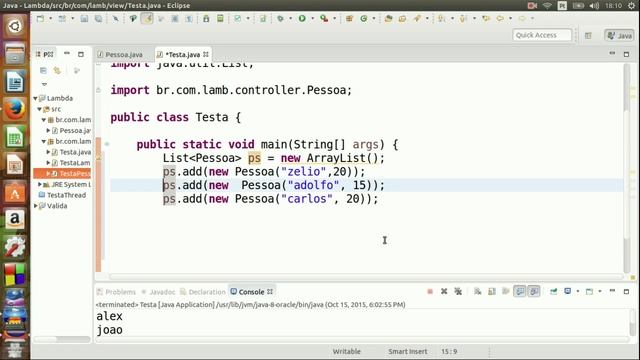Click the Open Type toolbar icon
Image resolution: width=640 pixels, height=360 pixels.
point(389,18)
